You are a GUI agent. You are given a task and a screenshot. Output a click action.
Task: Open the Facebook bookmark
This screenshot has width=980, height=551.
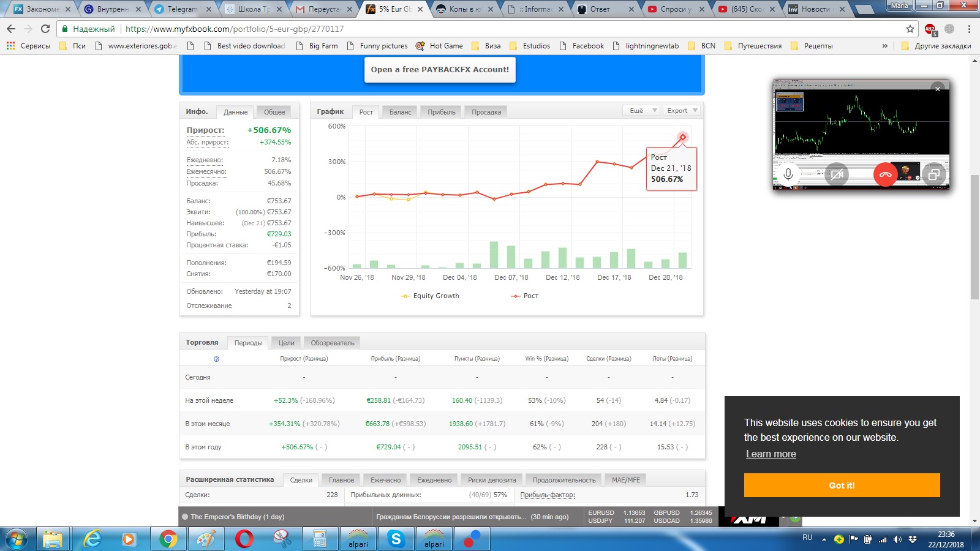point(582,46)
